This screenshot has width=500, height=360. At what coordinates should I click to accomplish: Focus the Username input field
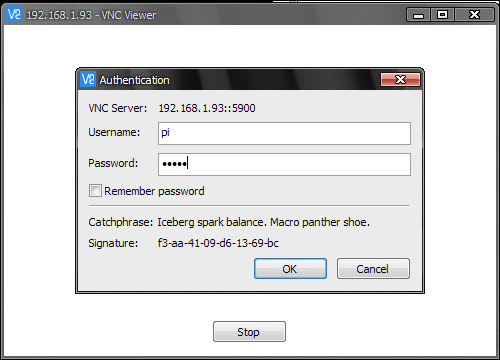tap(284, 133)
